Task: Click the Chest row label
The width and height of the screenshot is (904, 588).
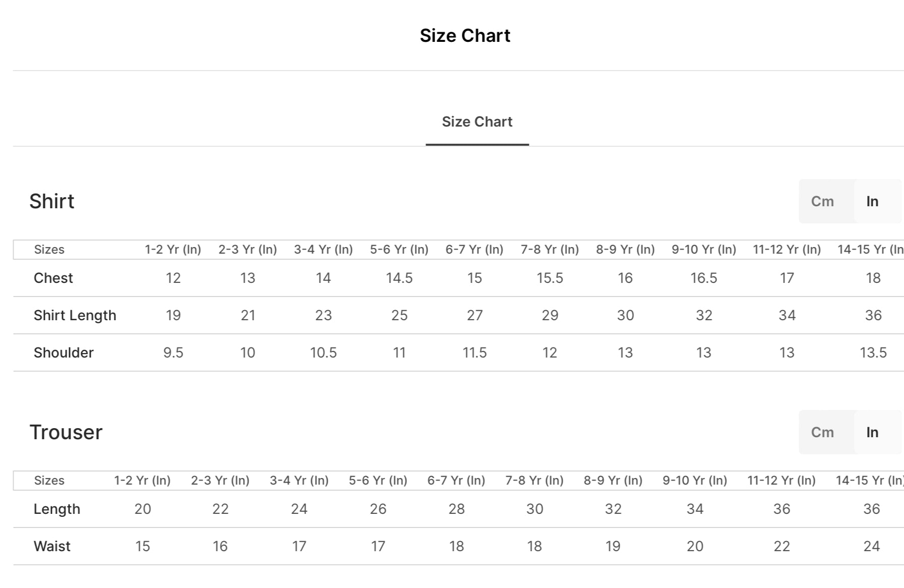Action: pyautogui.click(x=53, y=278)
